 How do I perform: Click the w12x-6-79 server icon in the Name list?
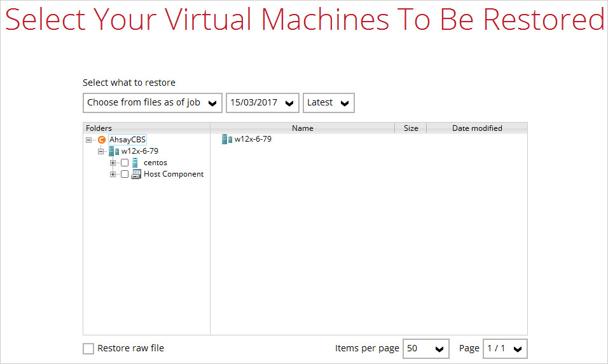click(226, 139)
